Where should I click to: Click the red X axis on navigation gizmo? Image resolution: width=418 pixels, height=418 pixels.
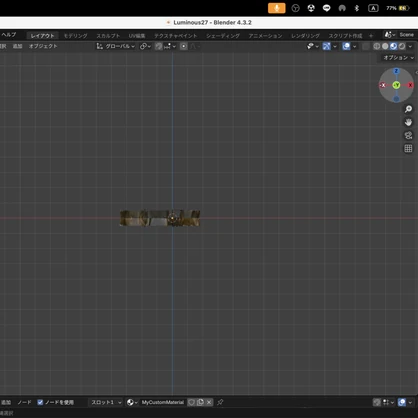[410, 85]
